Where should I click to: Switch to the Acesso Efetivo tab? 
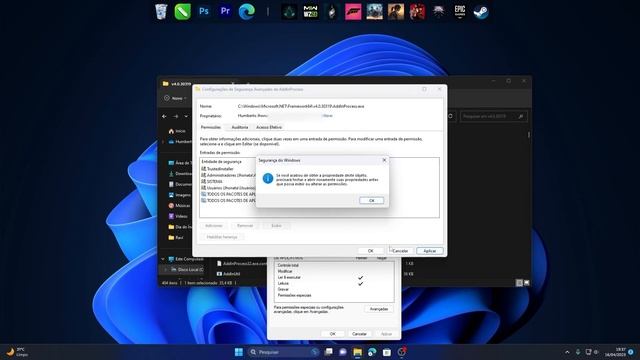(x=269, y=127)
